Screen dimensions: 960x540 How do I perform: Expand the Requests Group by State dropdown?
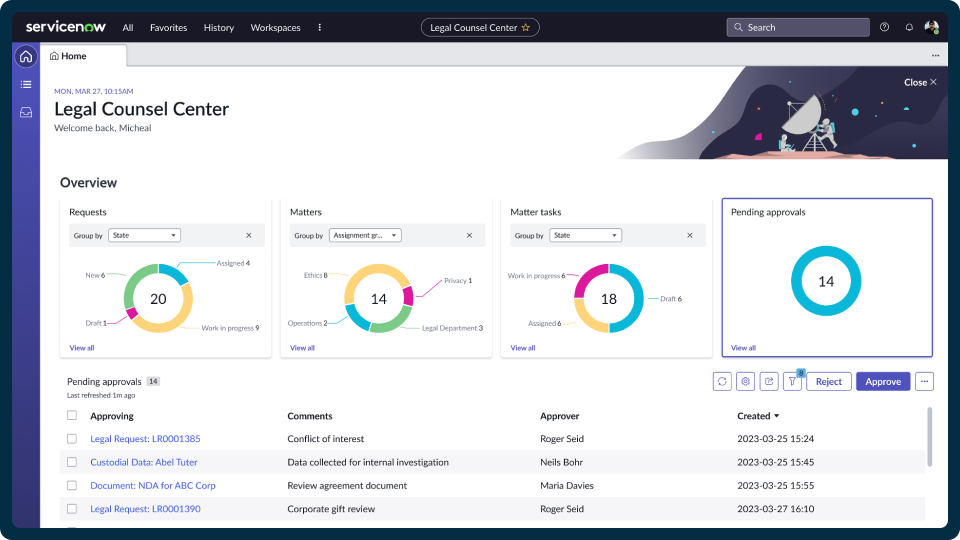pos(144,235)
